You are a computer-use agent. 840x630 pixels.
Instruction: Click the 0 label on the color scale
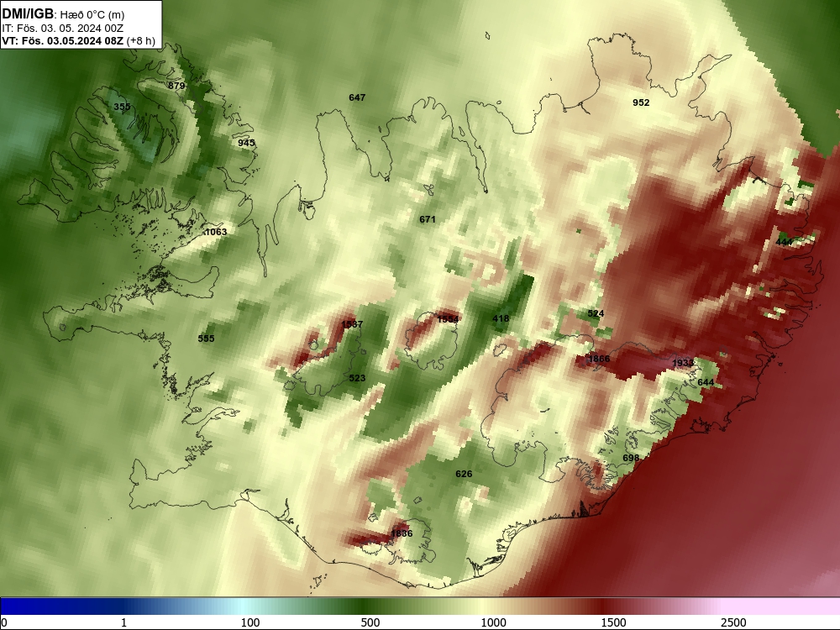pos(4,622)
